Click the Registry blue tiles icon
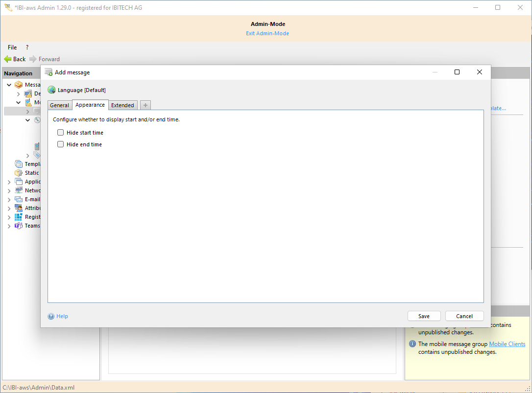Viewport: 532px width, 393px height. (19, 217)
